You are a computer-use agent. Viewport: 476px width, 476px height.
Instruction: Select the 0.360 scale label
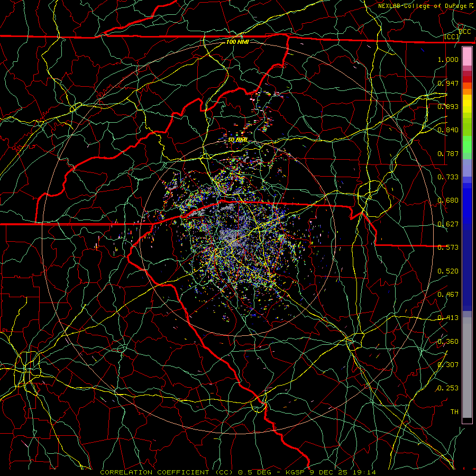tap(448, 342)
